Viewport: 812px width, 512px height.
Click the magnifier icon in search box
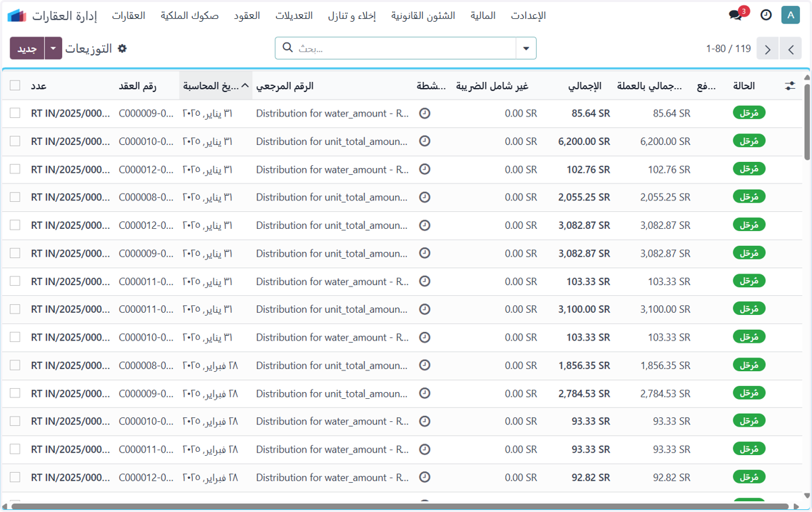(288, 48)
